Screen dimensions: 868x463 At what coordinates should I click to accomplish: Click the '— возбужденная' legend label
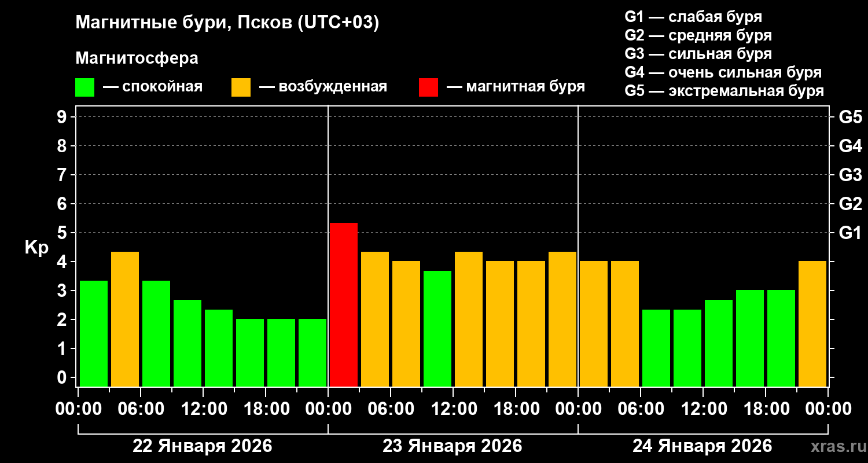coord(323,87)
